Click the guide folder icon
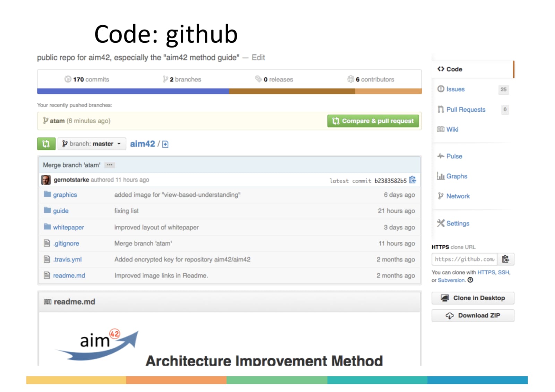Screen dimensions: 555x392 48,210
